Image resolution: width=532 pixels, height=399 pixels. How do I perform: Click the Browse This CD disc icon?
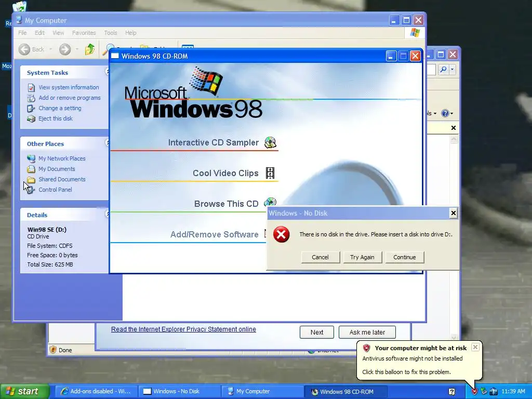click(x=270, y=202)
